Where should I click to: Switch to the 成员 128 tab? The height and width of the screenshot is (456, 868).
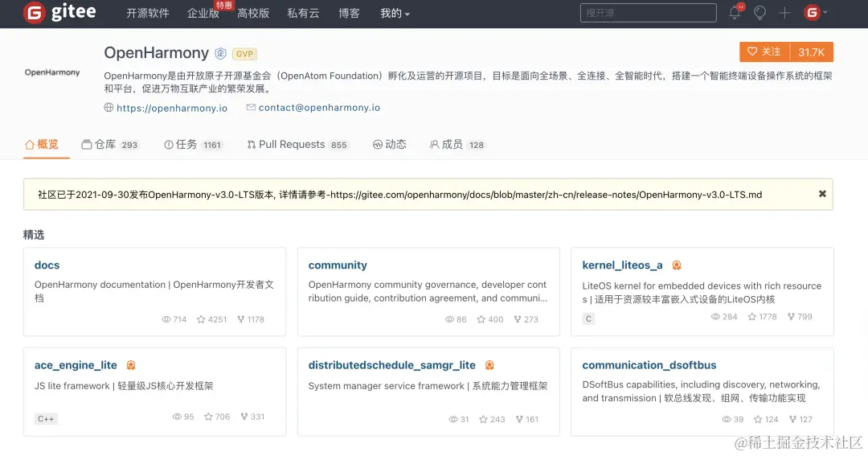(x=457, y=145)
